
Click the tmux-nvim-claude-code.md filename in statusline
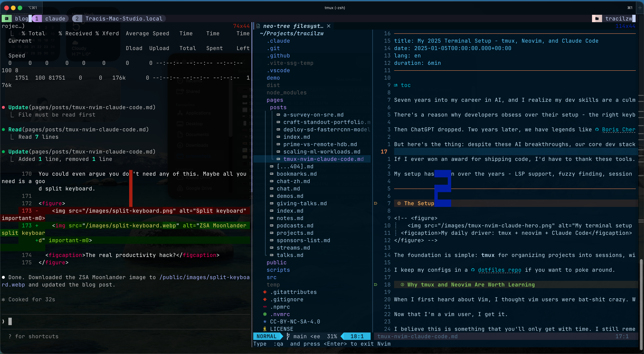(417, 336)
